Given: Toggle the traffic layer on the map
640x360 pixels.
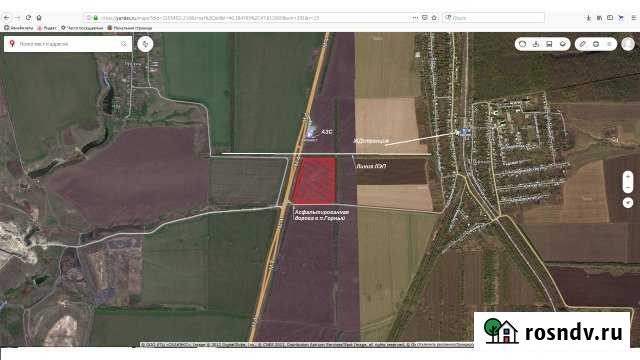Looking at the screenshot, I should 522,44.
